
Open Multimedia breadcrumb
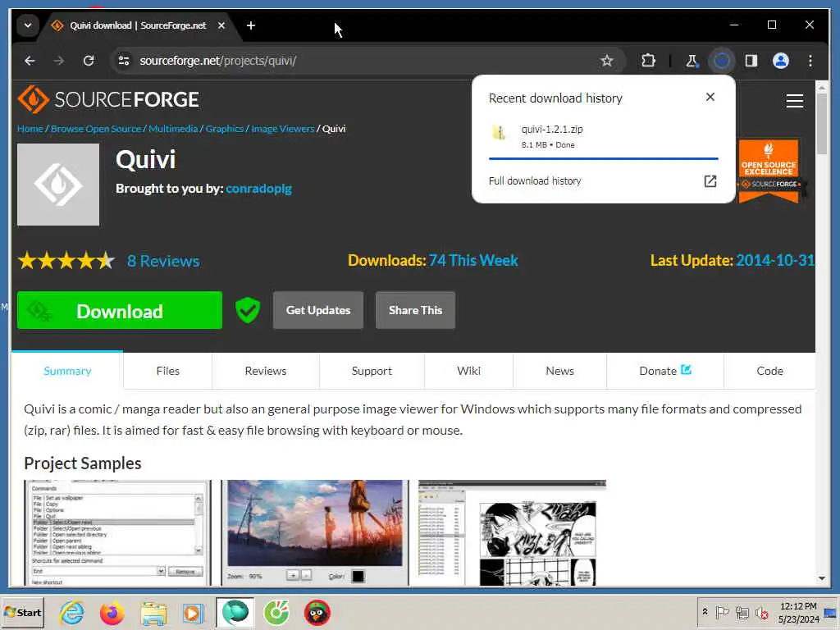point(173,129)
